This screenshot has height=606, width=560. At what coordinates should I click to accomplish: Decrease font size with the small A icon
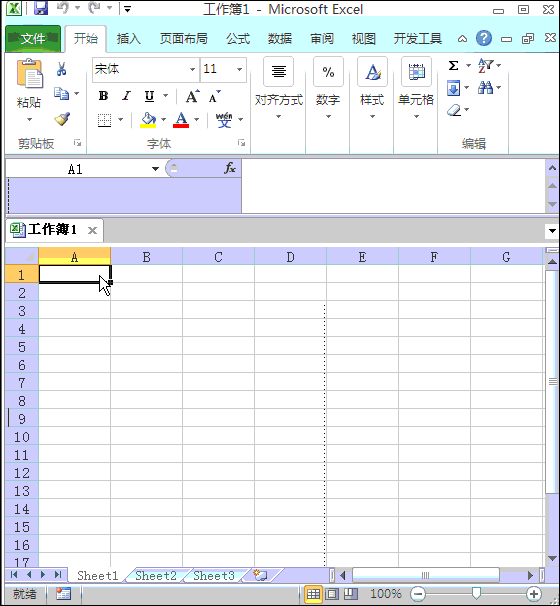214,96
